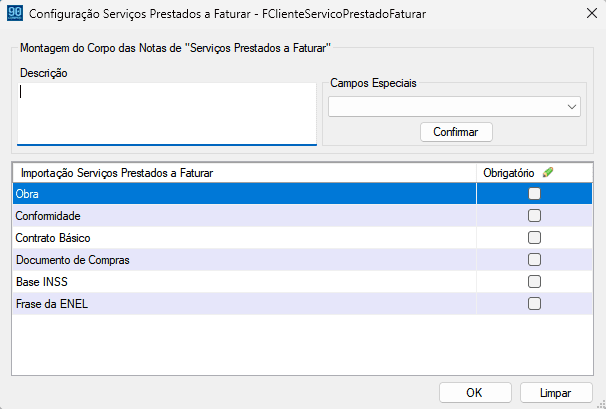Screen dimensions: 606x409
Task: Click the OK button
Action: (x=475, y=393)
